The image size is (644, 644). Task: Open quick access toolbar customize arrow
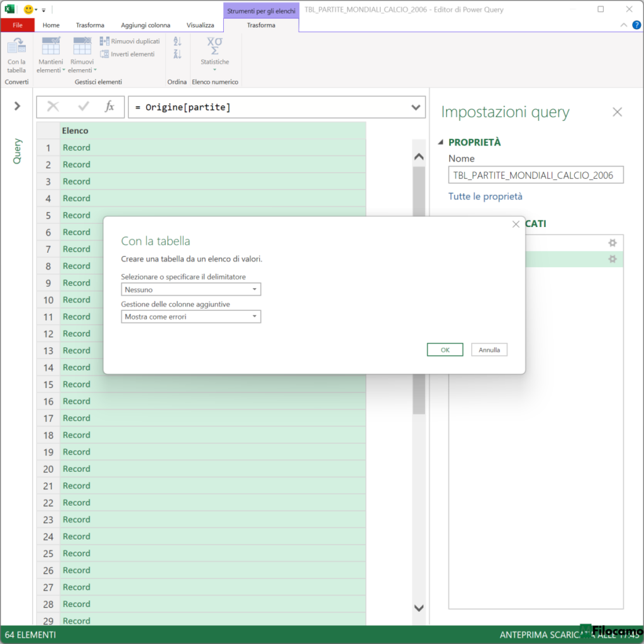pos(43,10)
